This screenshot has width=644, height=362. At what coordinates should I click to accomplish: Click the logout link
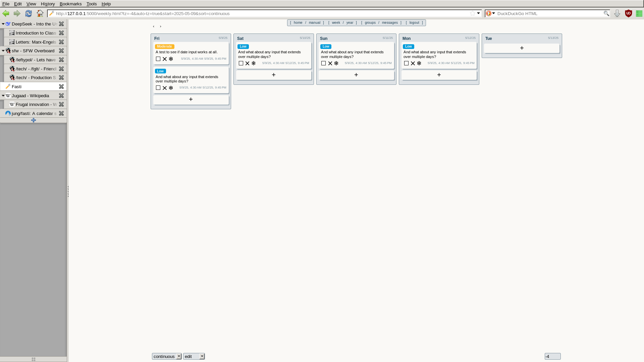click(x=414, y=23)
